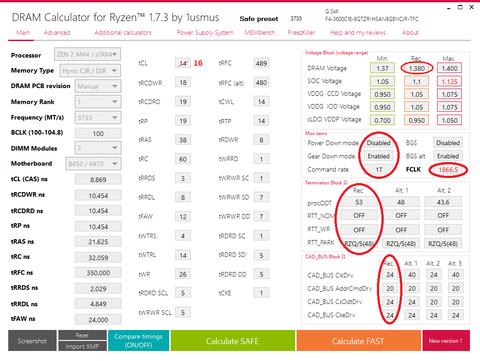This screenshot has height=361, width=480.
Task: Select the tRCDRD value field
Action: pos(183,102)
